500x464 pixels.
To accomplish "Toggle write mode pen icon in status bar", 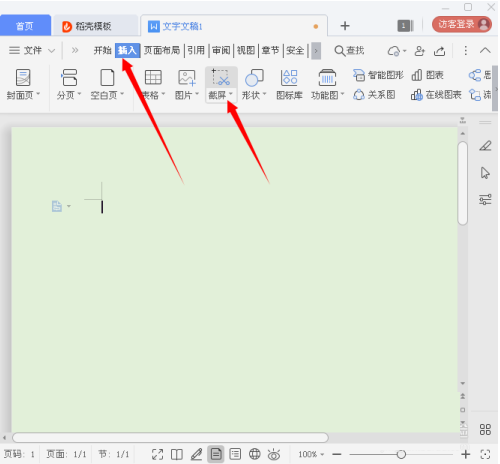I will pyautogui.click(x=196, y=454).
